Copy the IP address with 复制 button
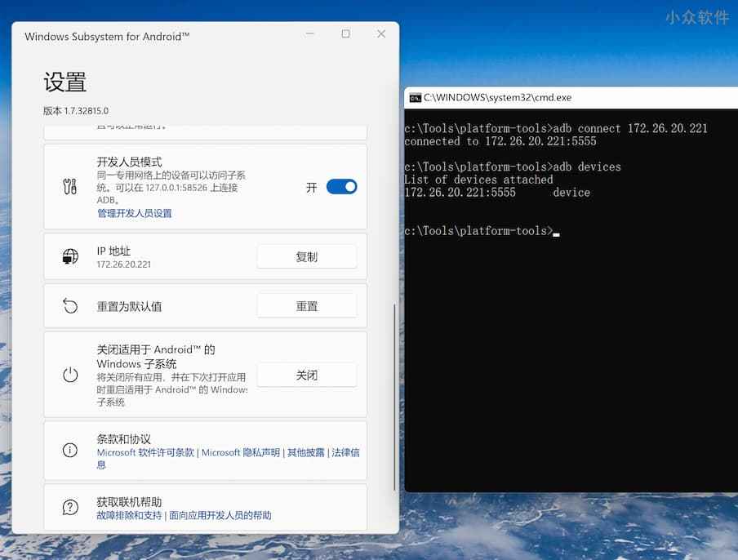 coord(307,257)
